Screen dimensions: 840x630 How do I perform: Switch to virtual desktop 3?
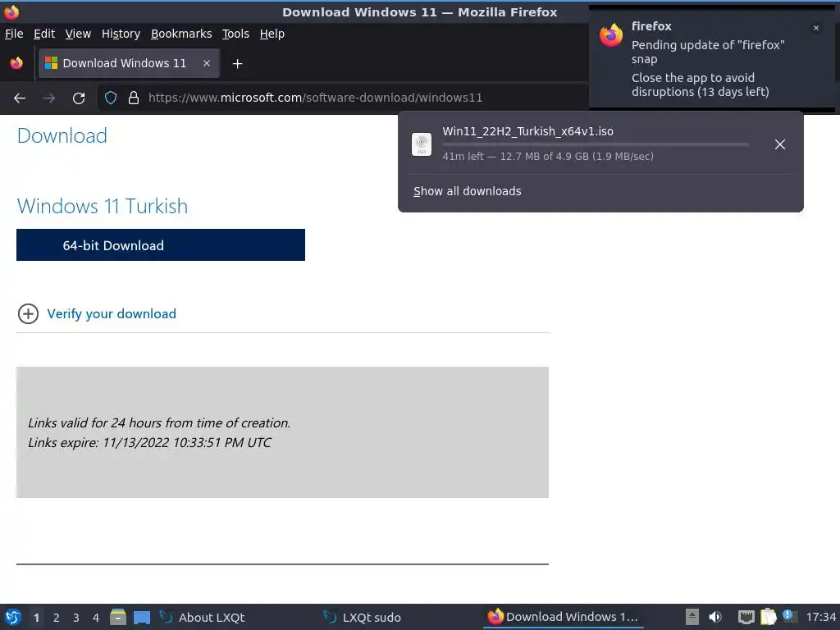pos(76,618)
